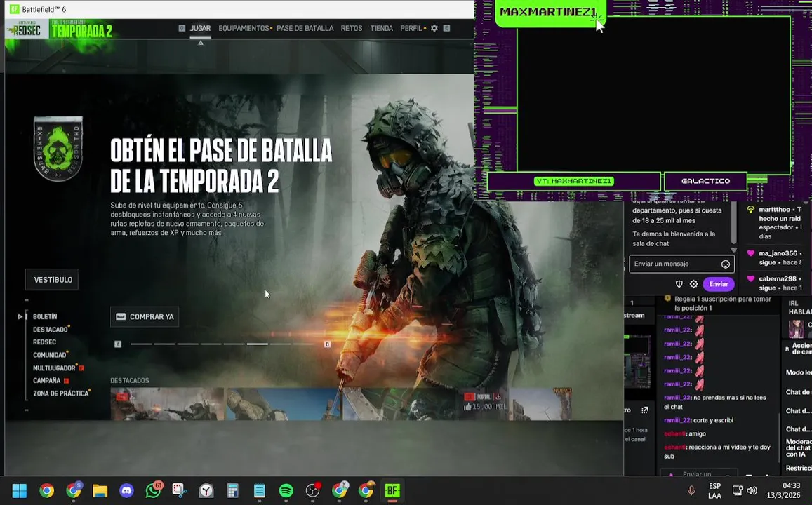Open the Battlefield settings gear icon
Viewport: 812px width, 505px height.
(x=434, y=28)
